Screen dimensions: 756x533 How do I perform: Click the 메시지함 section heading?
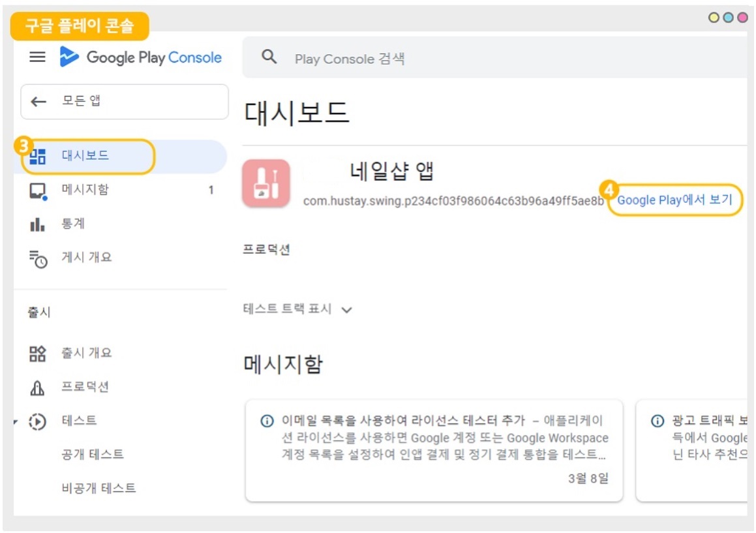click(x=283, y=363)
